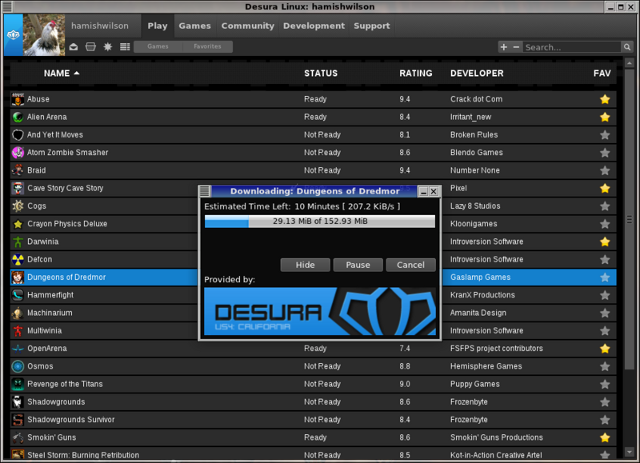Click the Cogs gear game icon
This screenshot has height=463, width=640.
pyautogui.click(x=18, y=206)
